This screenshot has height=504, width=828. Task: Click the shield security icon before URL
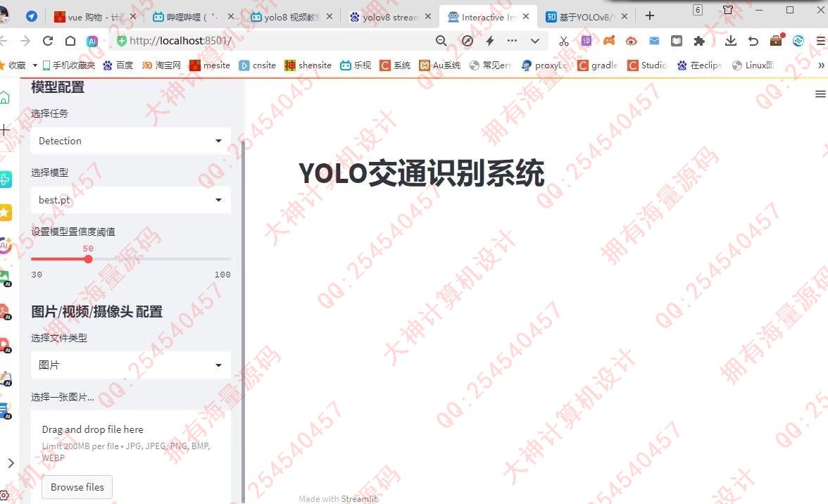[x=121, y=41]
